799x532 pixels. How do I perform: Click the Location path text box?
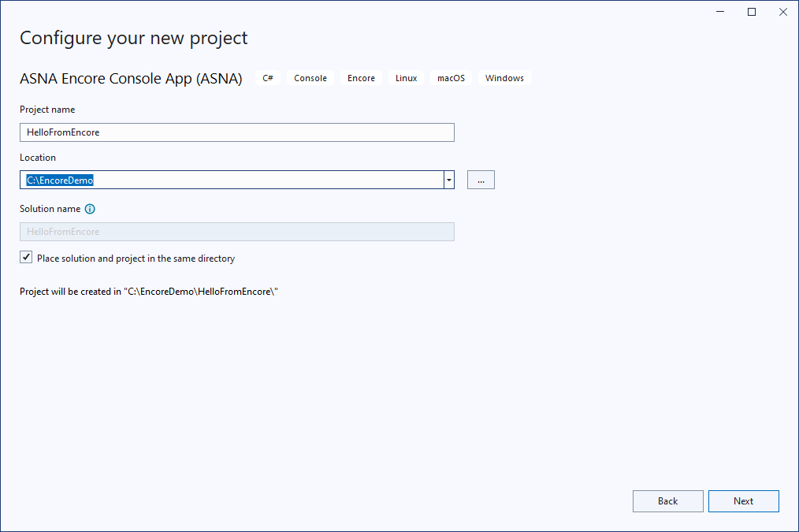232,180
